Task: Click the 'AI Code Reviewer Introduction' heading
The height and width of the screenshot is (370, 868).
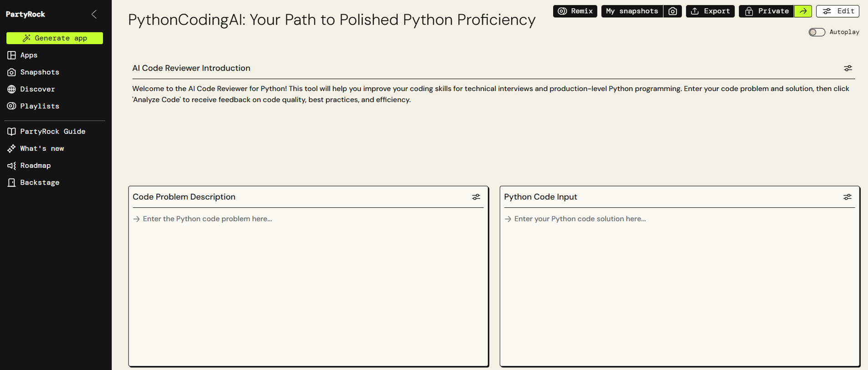Action: coord(191,68)
